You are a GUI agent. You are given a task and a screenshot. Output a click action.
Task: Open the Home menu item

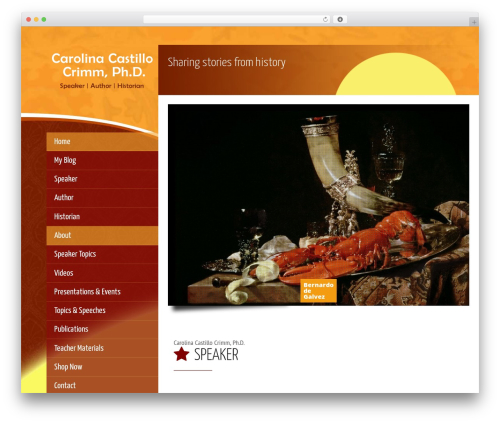(x=102, y=141)
